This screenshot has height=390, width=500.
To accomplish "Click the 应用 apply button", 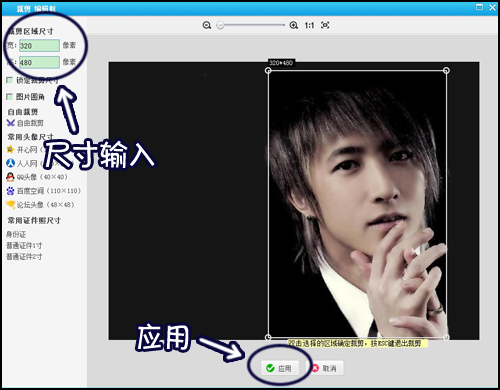I will coord(279,368).
